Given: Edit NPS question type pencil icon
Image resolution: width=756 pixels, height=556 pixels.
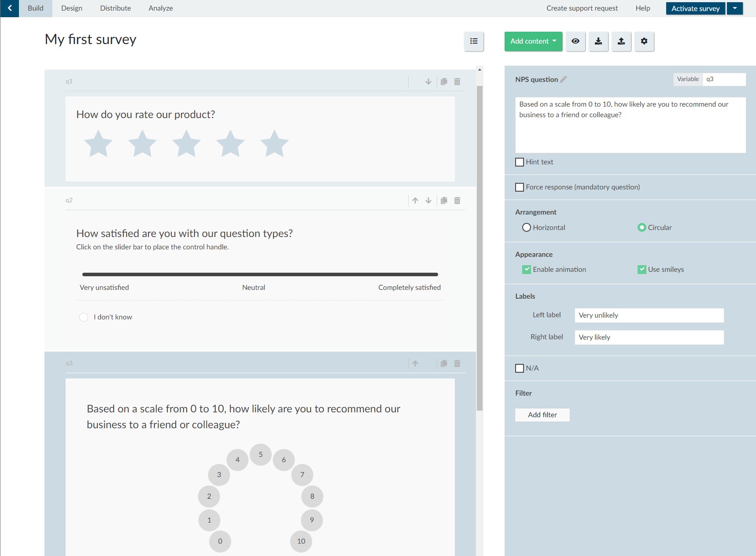Looking at the screenshot, I should click(564, 79).
